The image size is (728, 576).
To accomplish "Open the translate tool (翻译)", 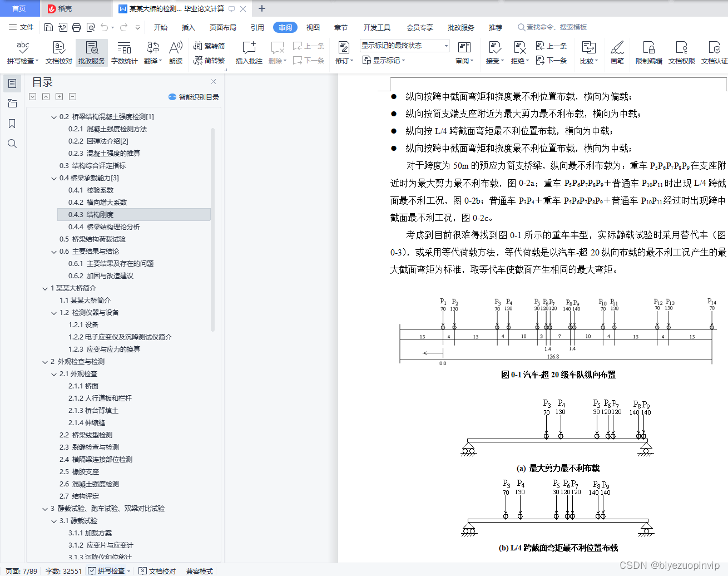I will coord(153,53).
